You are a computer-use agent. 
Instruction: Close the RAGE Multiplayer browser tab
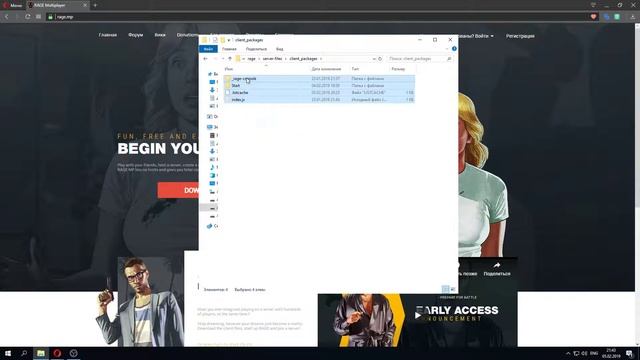tap(85, 5)
